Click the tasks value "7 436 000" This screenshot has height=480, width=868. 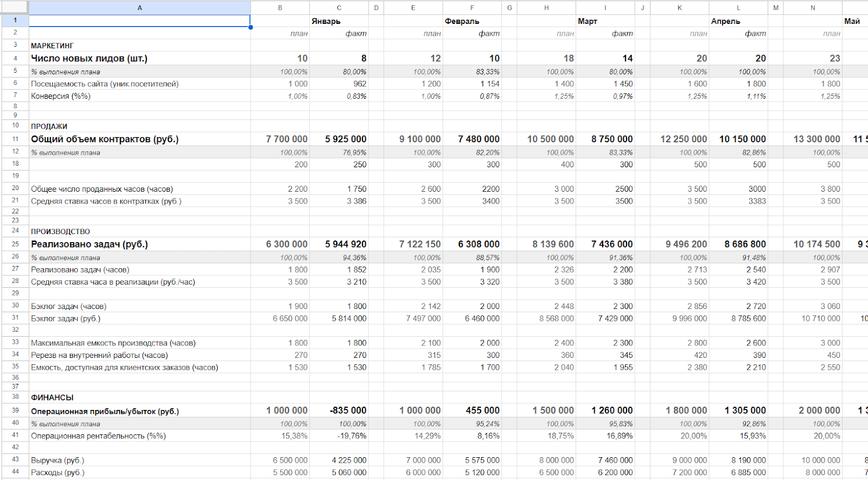[605, 244]
